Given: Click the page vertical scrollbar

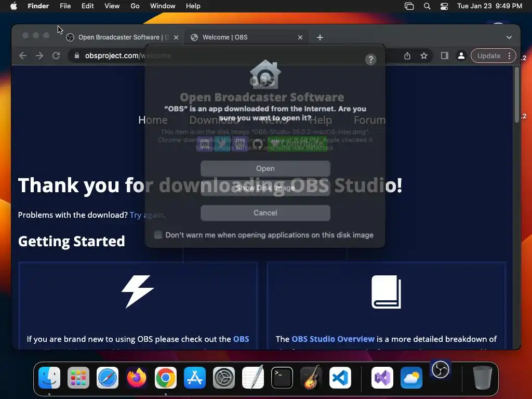Looking at the screenshot, I should [x=517, y=95].
